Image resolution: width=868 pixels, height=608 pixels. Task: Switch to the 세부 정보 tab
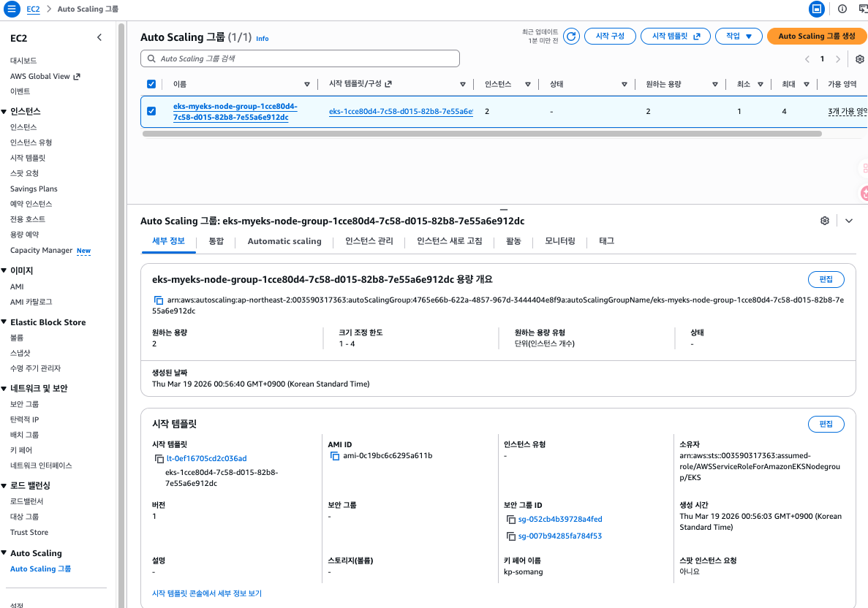[168, 241]
